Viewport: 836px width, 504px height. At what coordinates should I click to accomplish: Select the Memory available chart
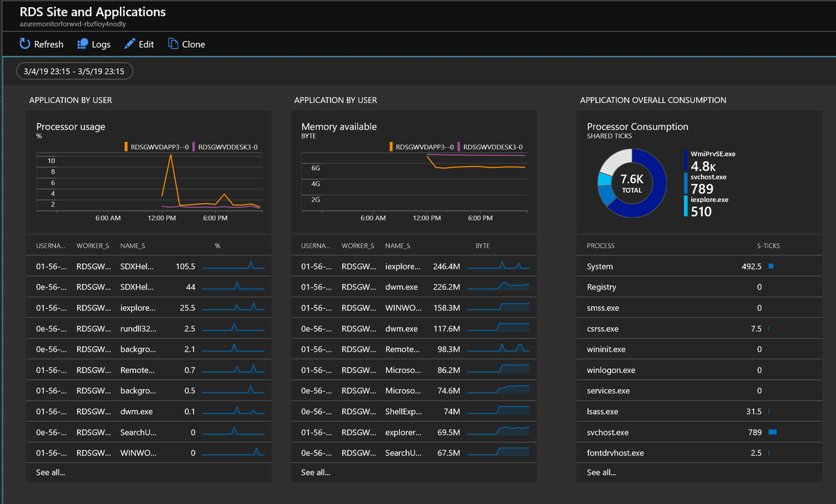pyautogui.click(x=415, y=183)
